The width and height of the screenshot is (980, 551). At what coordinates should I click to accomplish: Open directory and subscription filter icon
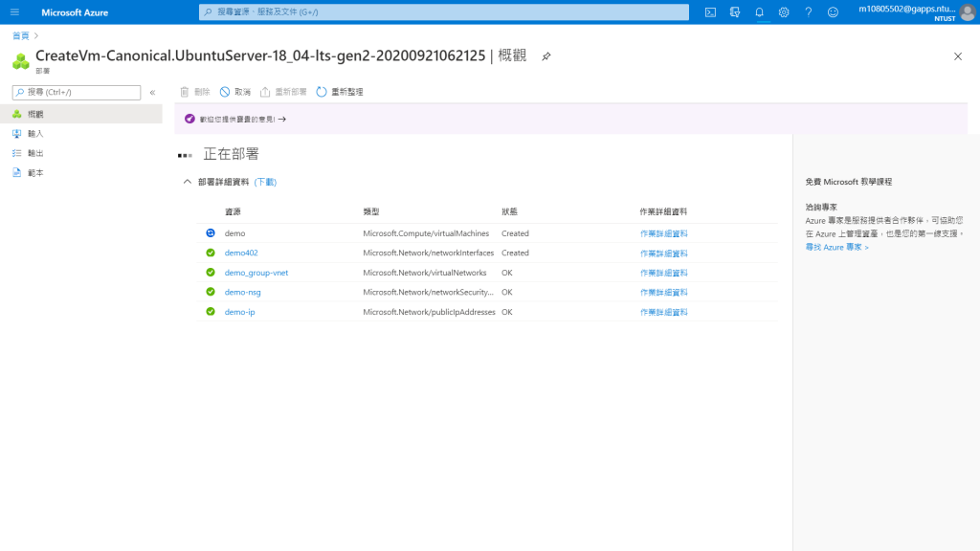click(735, 11)
